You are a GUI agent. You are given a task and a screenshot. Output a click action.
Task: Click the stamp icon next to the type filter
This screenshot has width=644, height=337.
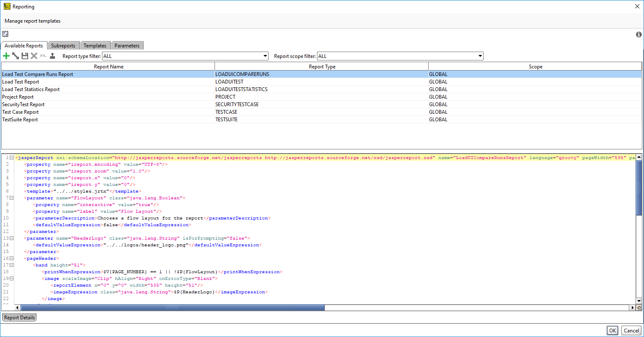pyautogui.click(x=52, y=55)
